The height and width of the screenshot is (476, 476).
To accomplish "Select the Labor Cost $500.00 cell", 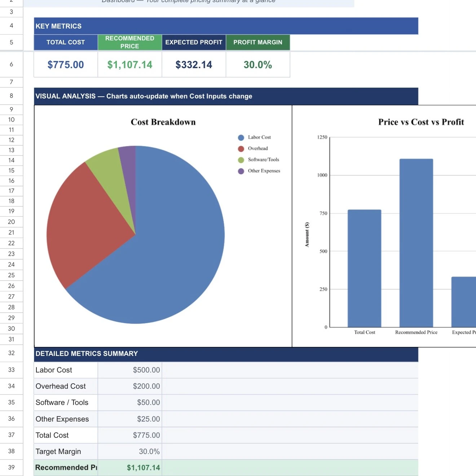I will click(146, 370).
